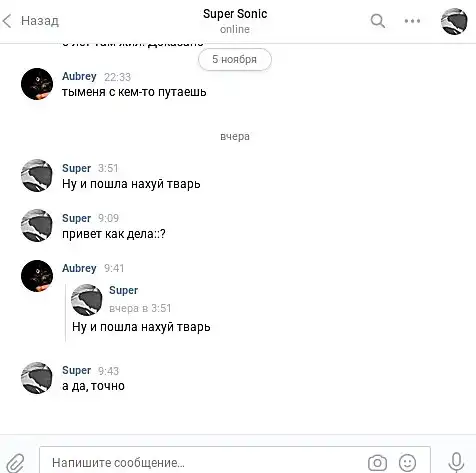Jump to quoted message вчера в 3:51
The height and width of the screenshot is (473, 476).
click(140, 308)
